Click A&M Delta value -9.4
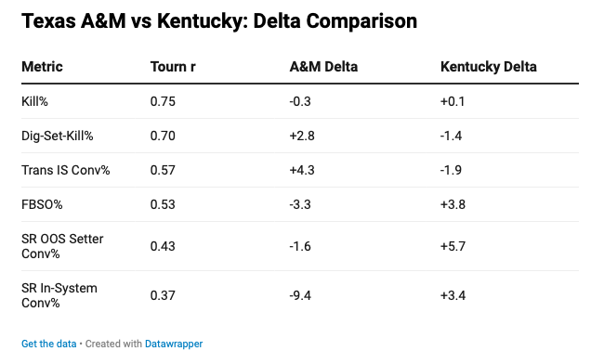604x364 pixels. tap(300, 295)
